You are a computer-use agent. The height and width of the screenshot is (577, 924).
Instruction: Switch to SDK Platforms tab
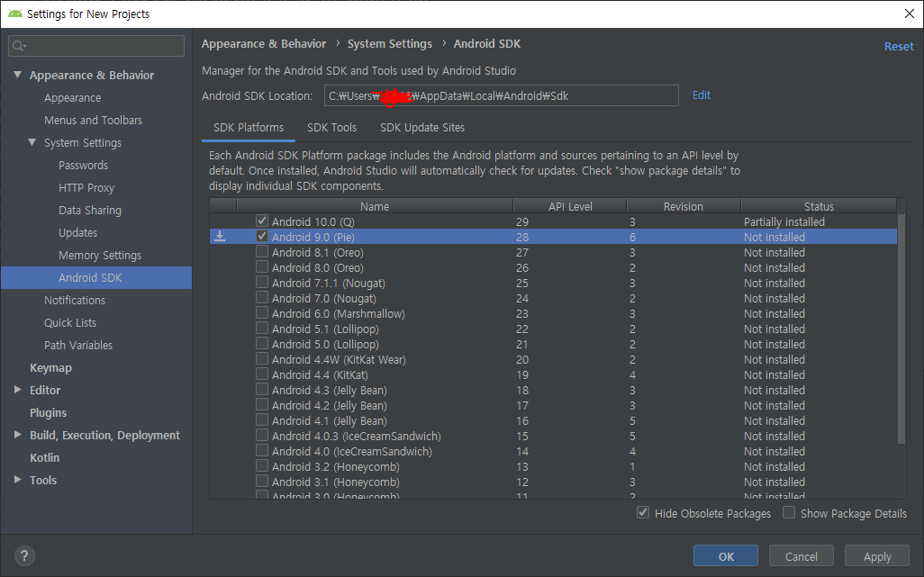pos(248,128)
